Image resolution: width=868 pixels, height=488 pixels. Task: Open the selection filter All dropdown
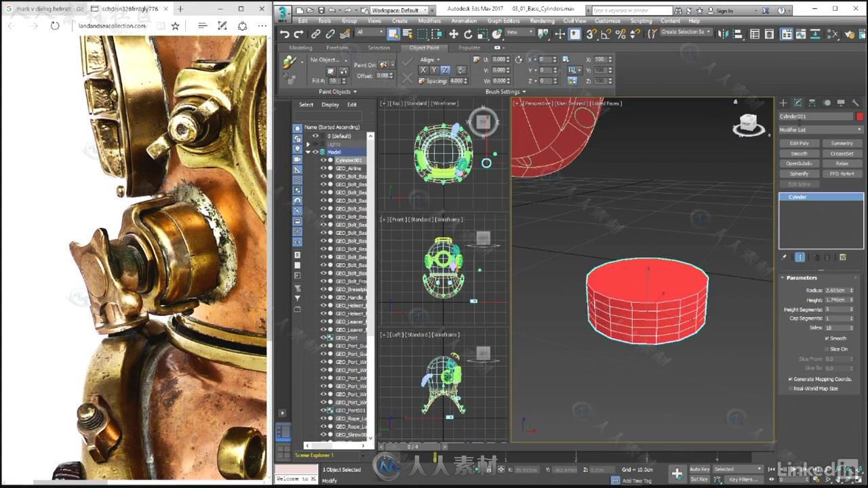[x=370, y=33]
